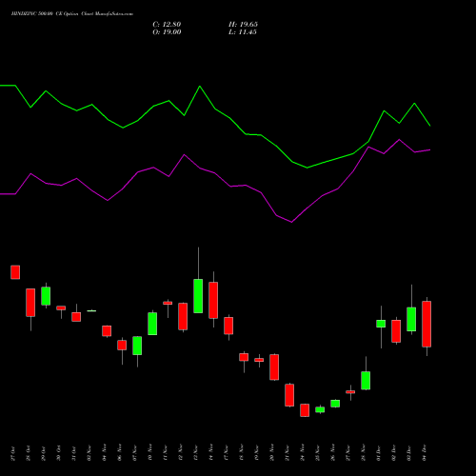Click the 10 Nov date label
Viewport: 476px width, 476px height.
pyautogui.click(x=149, y=453)
